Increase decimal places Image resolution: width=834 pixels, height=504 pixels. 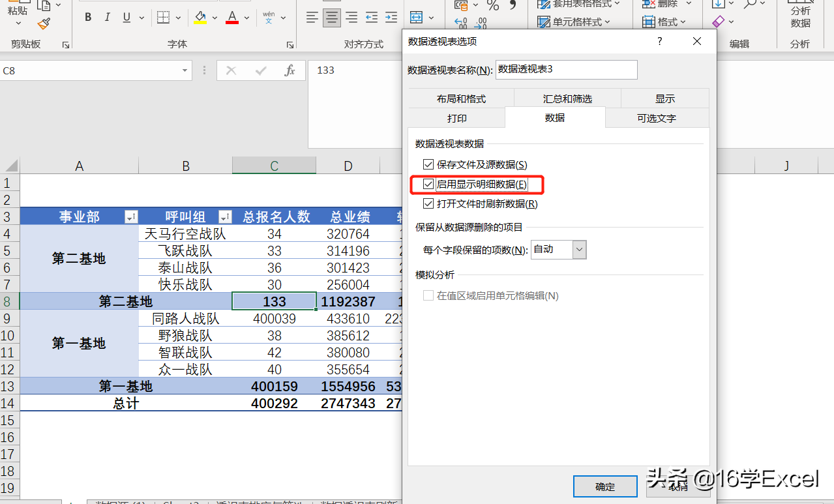461,24
